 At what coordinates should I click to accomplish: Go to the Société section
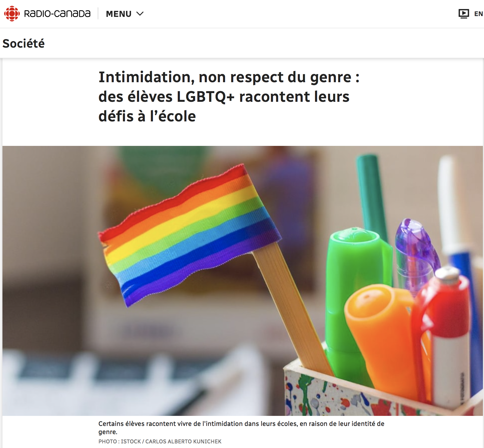coord(23,44)
